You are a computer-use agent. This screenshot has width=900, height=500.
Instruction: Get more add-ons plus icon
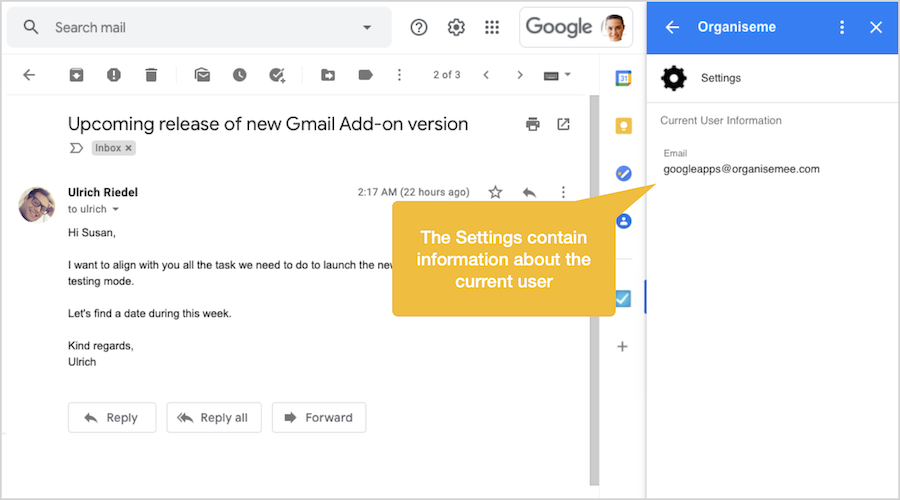(622, 346)
